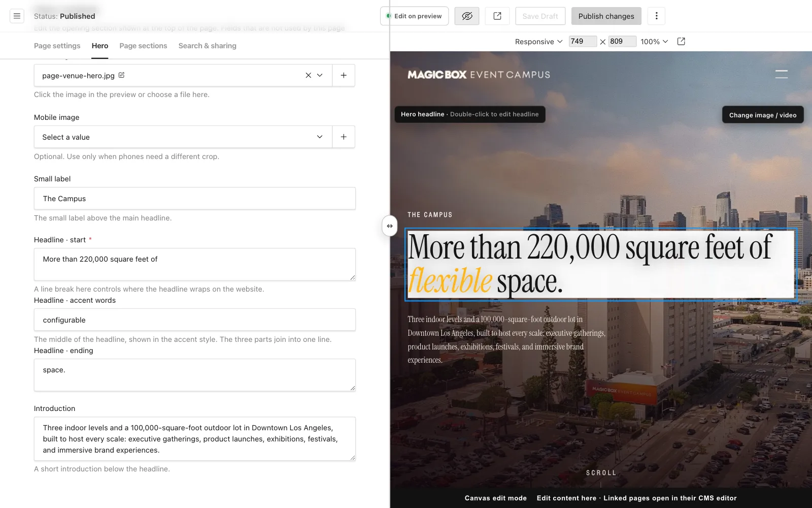
Task: Open preview URL external link icon
Action: (x=681, y=41)
